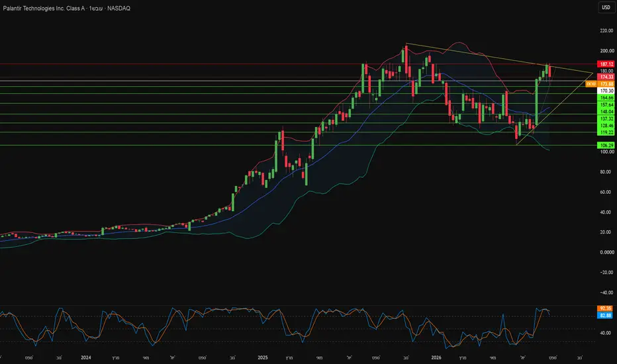
Task: Click the 2025 year marker on time axis
Action: 262,357
